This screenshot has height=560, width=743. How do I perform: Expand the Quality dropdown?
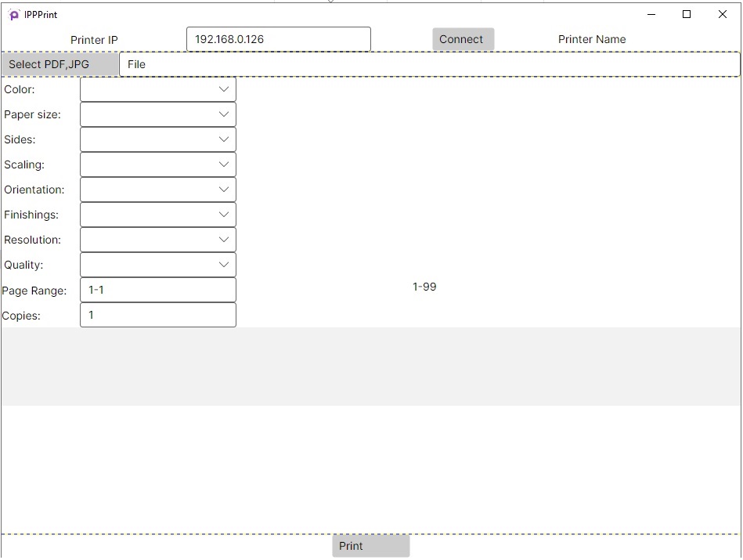157,265
